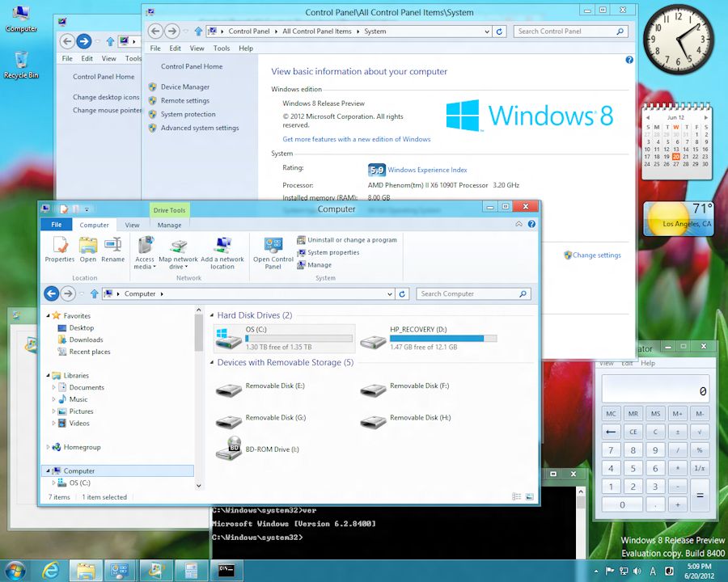
Task: Minimize the Computer window ribbon
Action: pos(518,224)
